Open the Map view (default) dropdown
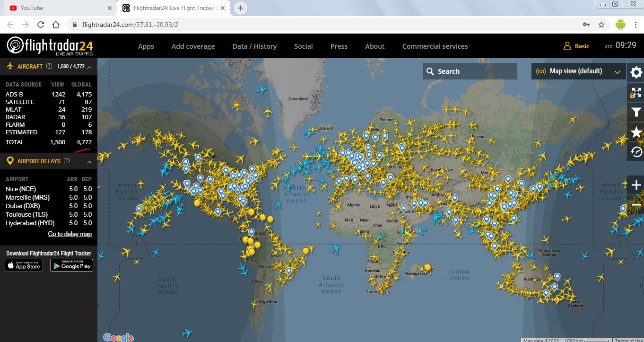This screenshot has height=342, width=644. [578, 71]
